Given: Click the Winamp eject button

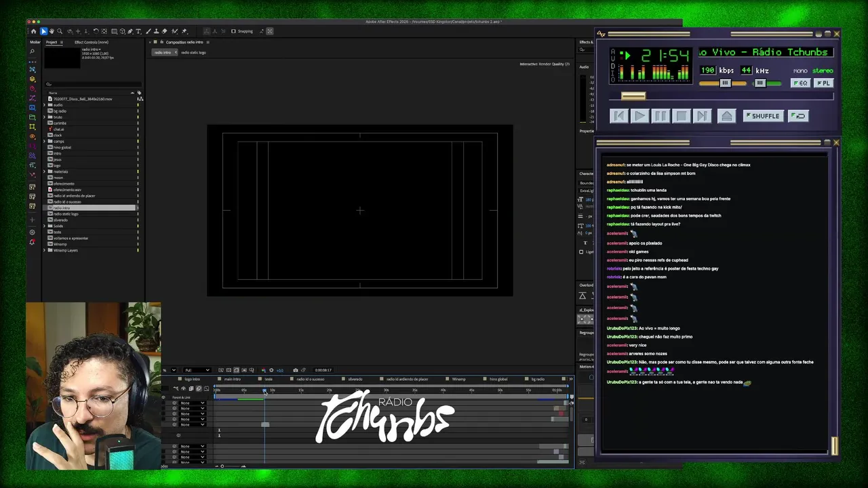Looking at the screenshot, I should click(726, 116).
